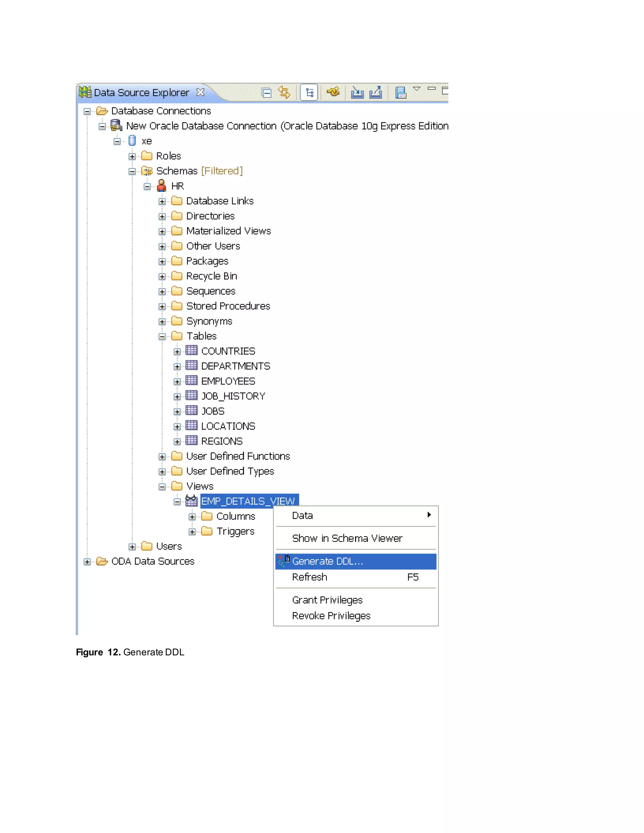The image size is (644, 833).
Task: Collapse the Views folder
Action: coord(162,487)
